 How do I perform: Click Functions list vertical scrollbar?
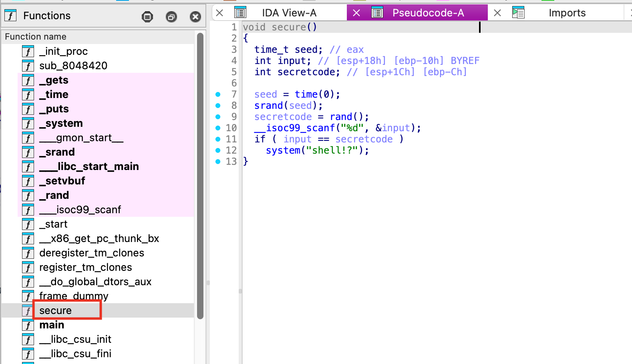pos(200,176)
